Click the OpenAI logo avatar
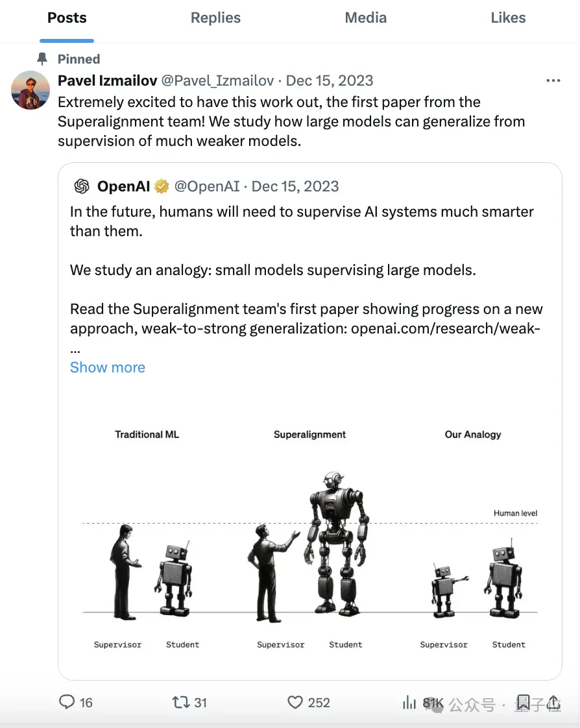 pyautogui.click(x=82, y=186)
